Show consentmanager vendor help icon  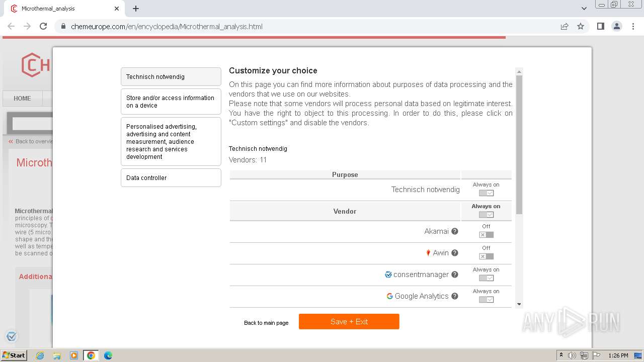tap(455, 275)
